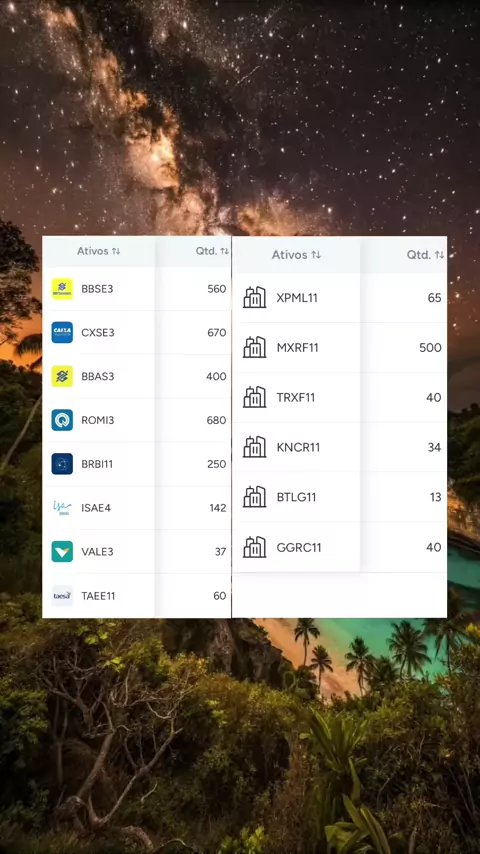Click the ROMI3 quantity value 680
This screenshot has height=854, width=480.
(x=217, y=420)
